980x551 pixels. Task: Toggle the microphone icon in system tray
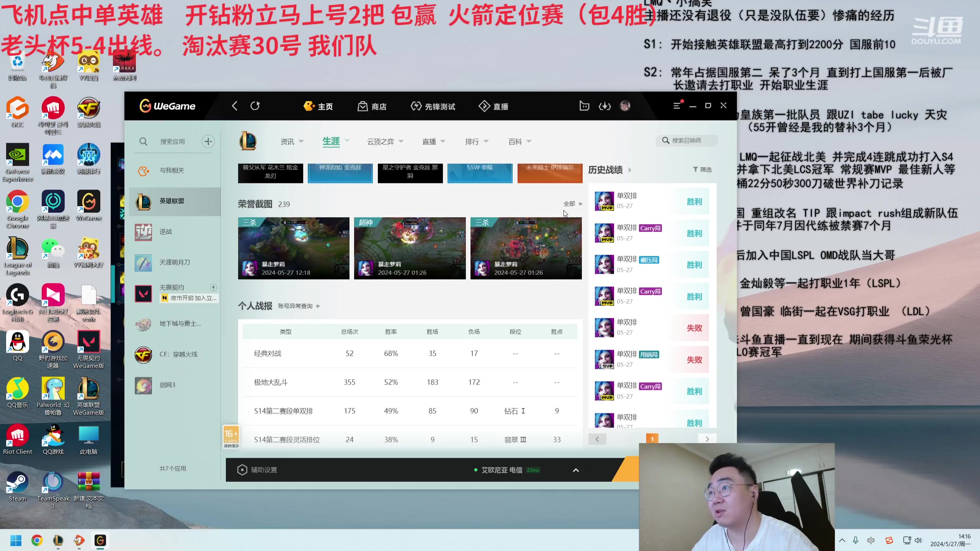pos(856,540)
